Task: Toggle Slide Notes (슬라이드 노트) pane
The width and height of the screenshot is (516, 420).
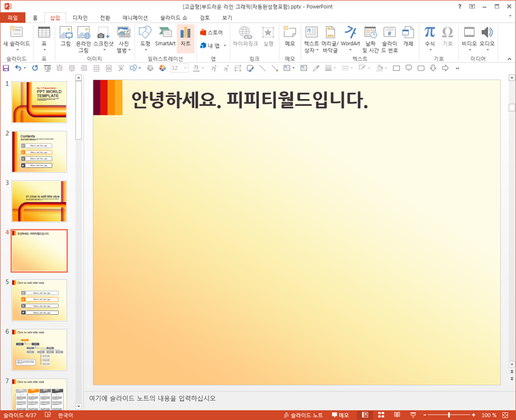Action: (303, 415)
